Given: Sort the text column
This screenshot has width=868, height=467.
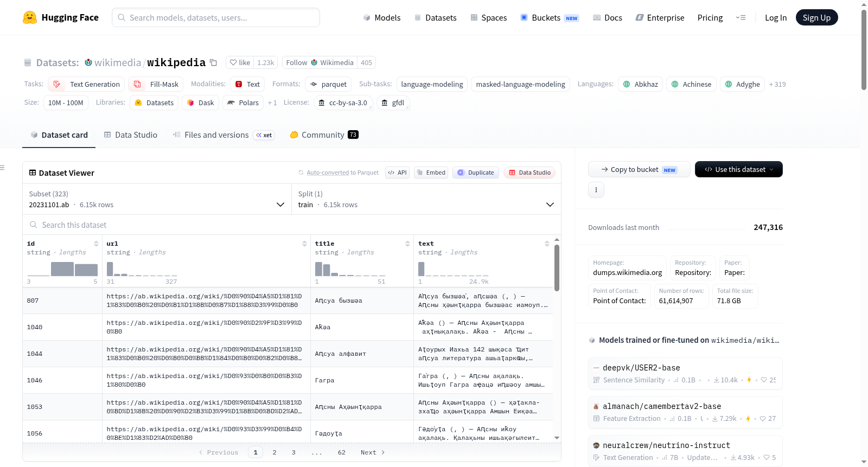Looking at the screenshot, I should [x=547, y=244].
